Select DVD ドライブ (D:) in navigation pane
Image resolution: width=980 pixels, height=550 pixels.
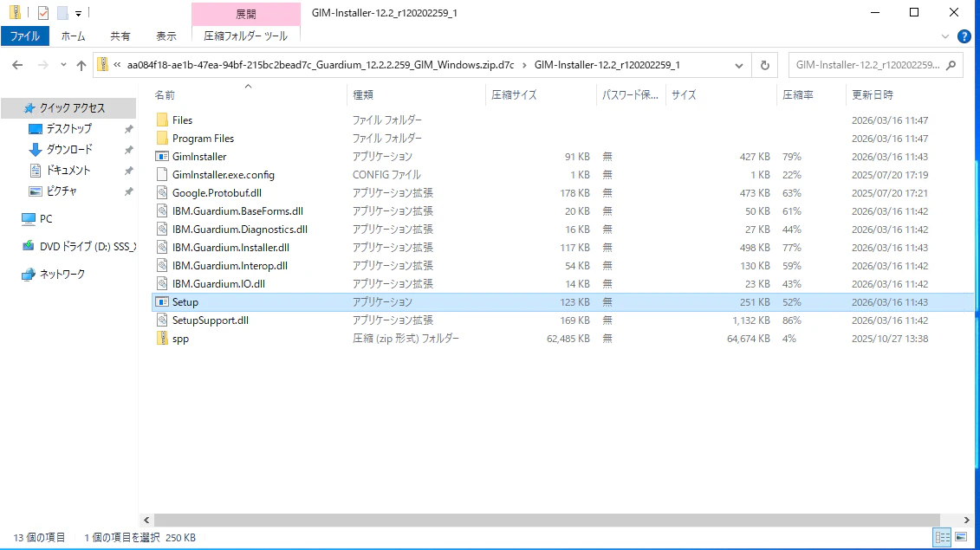click(87, 246)
